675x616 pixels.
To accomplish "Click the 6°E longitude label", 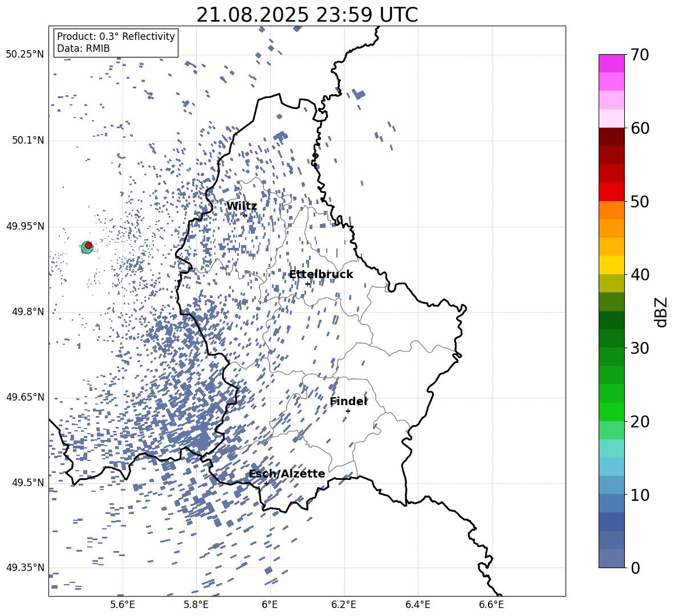I will (x=270, y=605).
